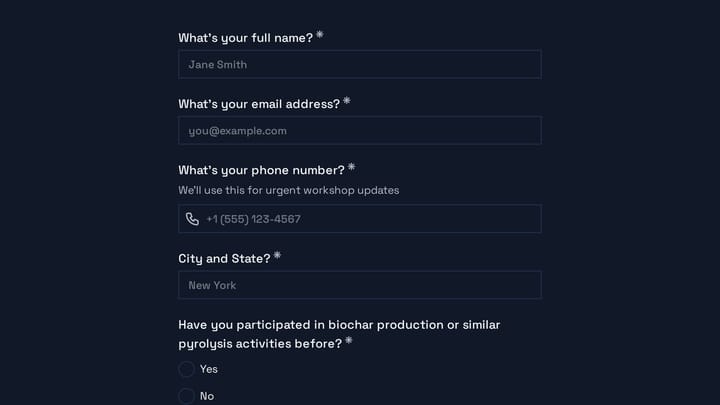Click the 'City and State?' label
This screenshot has height=405, width=720.
pos(225,259)
